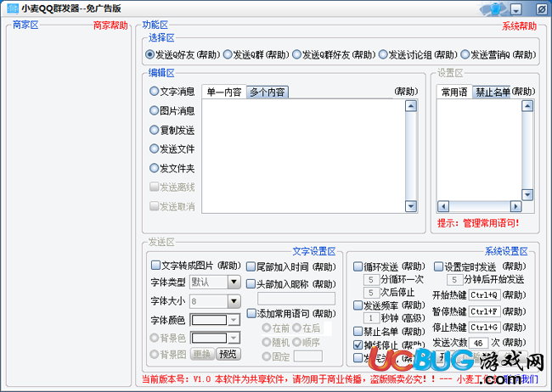The width and height of the screenshot is (552, 392).
Task: Open the 高级 link next to 秒钟
Action: [414, 318]
